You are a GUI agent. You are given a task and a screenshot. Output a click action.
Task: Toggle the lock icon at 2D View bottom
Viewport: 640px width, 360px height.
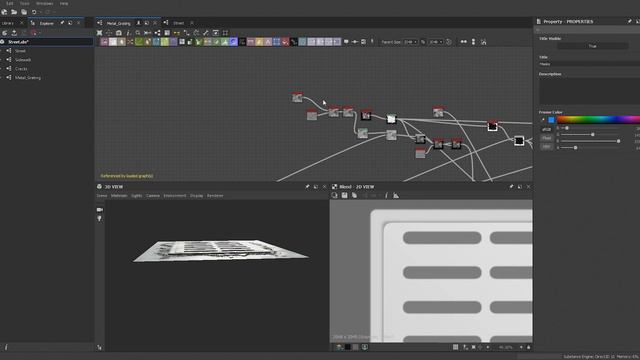click(x=529, y=347)
